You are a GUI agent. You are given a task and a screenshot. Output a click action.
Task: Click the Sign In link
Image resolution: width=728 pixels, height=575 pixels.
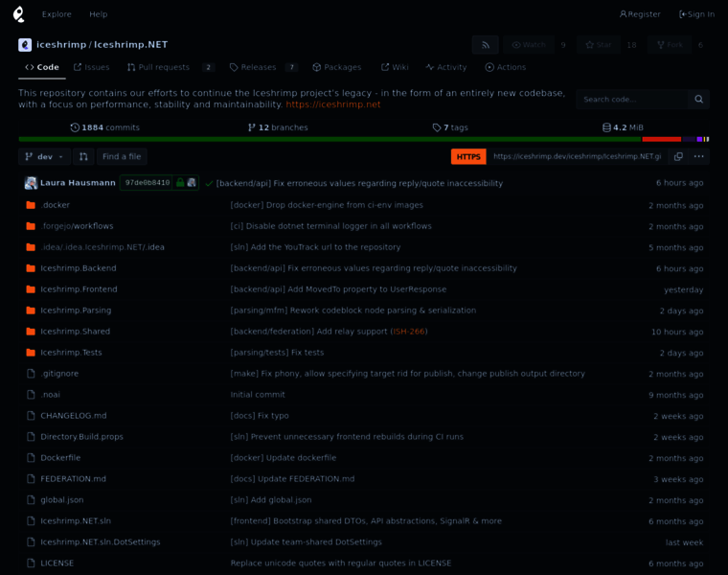[x=696, y=14]
